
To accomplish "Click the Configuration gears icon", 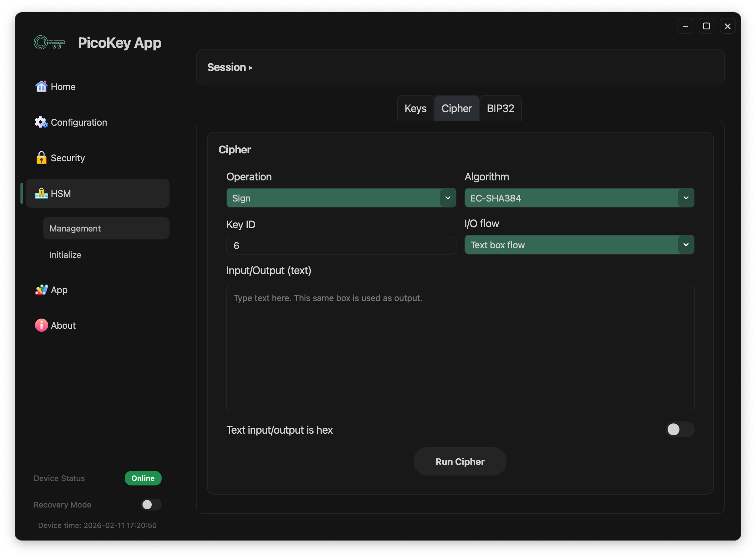I will point(41,122).
